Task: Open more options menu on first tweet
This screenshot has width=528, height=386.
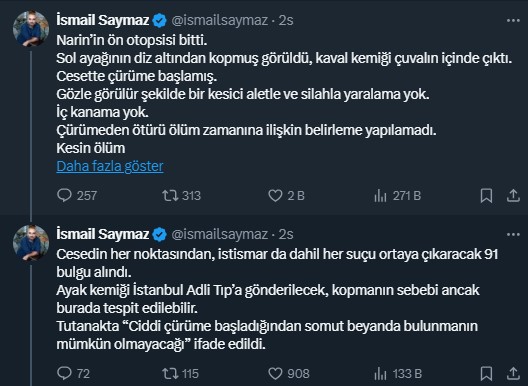Action: 513,21
